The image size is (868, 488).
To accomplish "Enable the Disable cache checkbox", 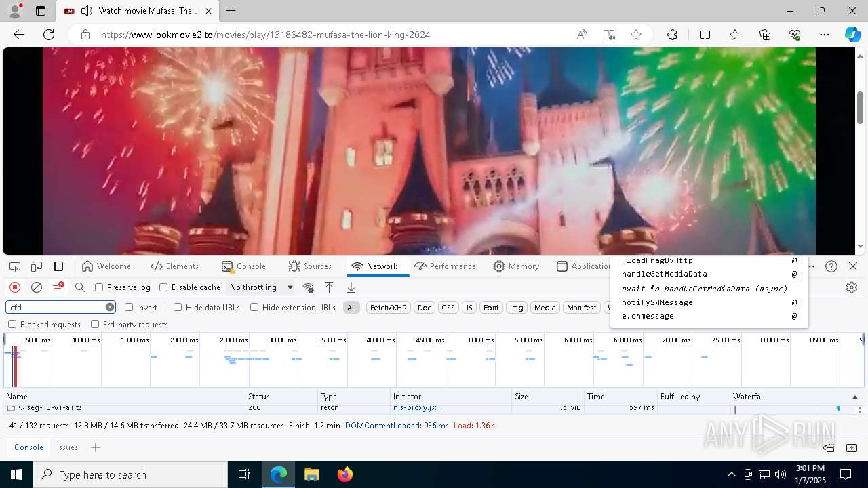I will coord(163,287).
